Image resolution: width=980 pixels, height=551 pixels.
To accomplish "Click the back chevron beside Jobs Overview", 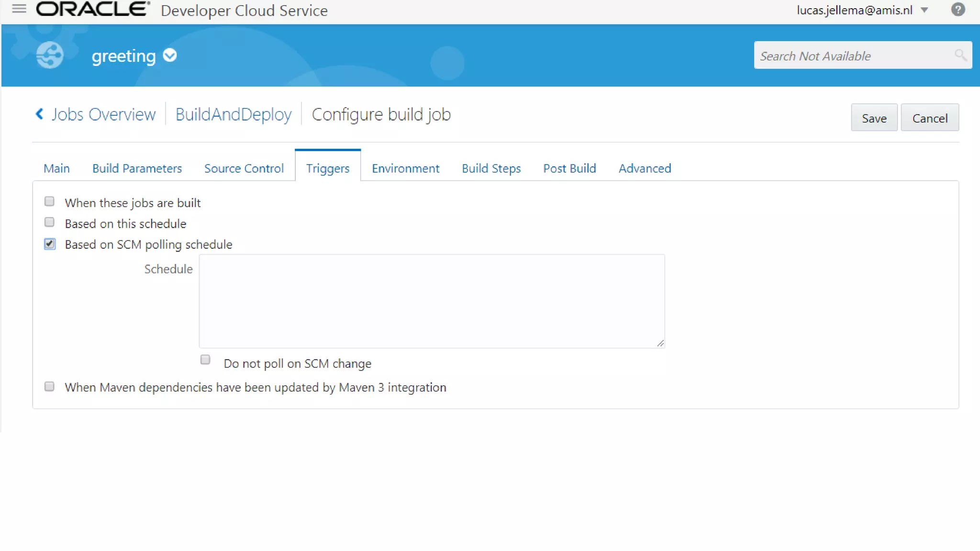I will click(40, 114).
